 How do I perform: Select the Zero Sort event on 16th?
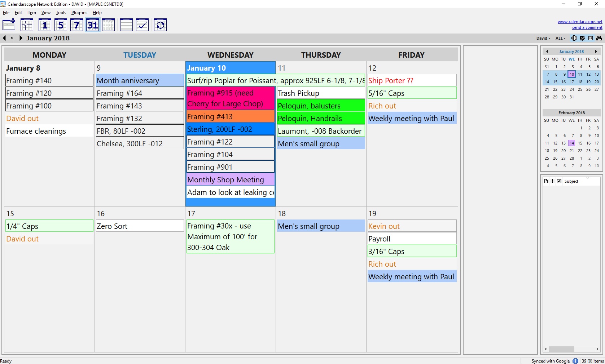tap(140, 226)
